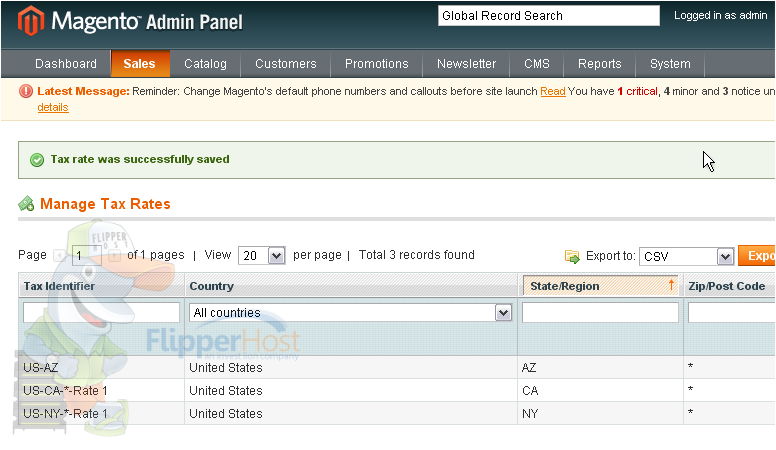
Task: Open the Promotions menu
Action: coord(377,64)
